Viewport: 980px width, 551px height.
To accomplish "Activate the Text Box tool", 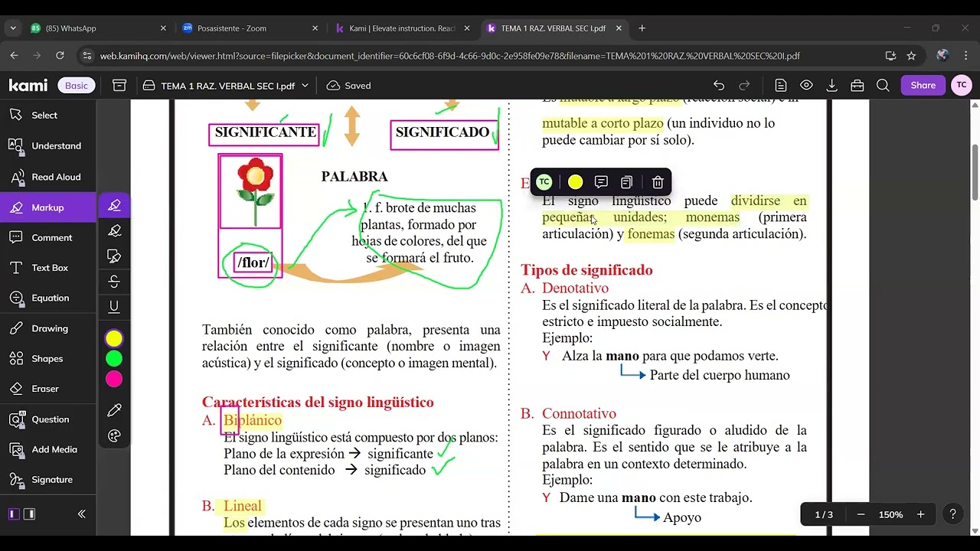I will [x=48, y=268].
